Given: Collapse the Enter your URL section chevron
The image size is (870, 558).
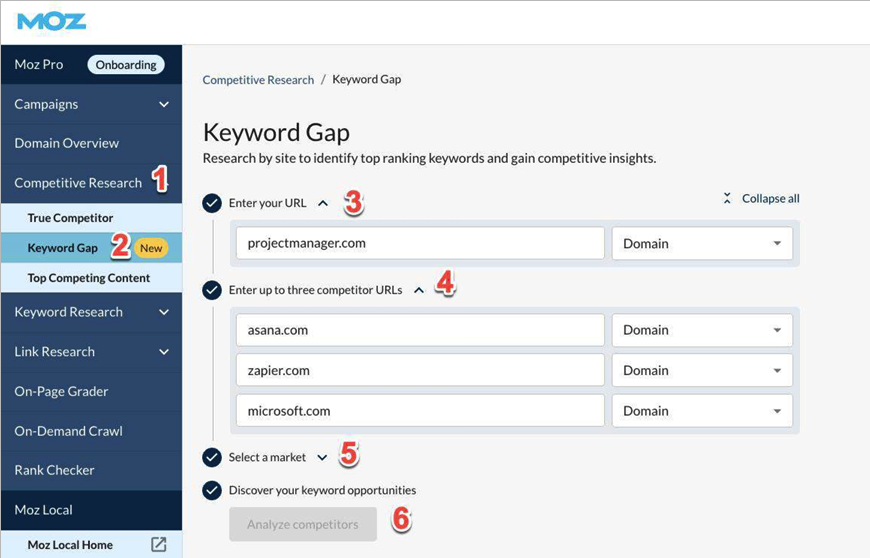Looking at the screenshot, I should pos(322,203).
